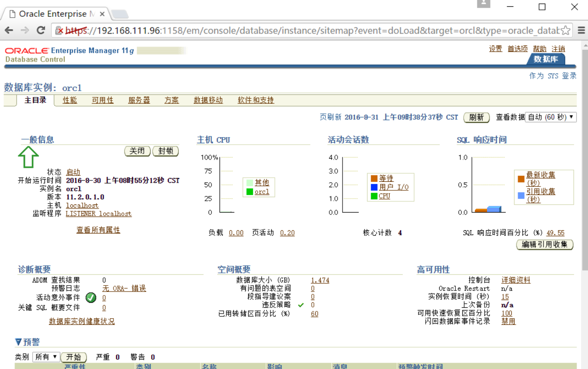Bookmark this page with the star icon
This screenshot has width=588, height=369.
click(x=565, y=30)
